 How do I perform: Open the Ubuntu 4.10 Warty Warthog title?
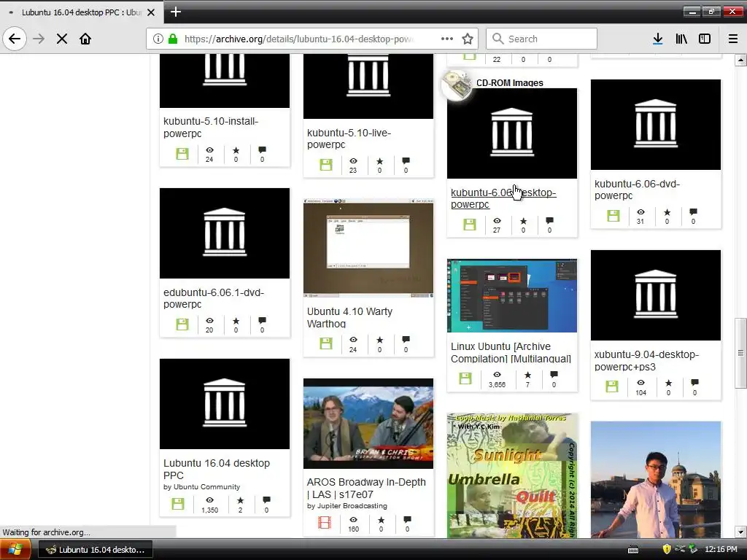[349, 317]
